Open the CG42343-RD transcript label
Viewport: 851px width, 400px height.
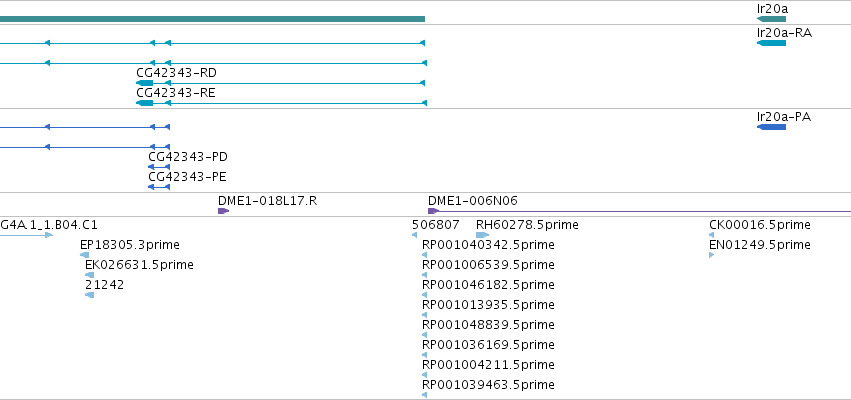click(176, 73)
